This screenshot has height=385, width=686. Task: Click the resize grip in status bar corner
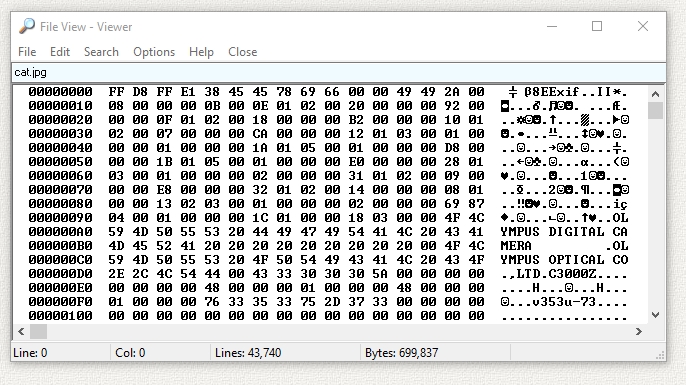[x=660, y=356]
